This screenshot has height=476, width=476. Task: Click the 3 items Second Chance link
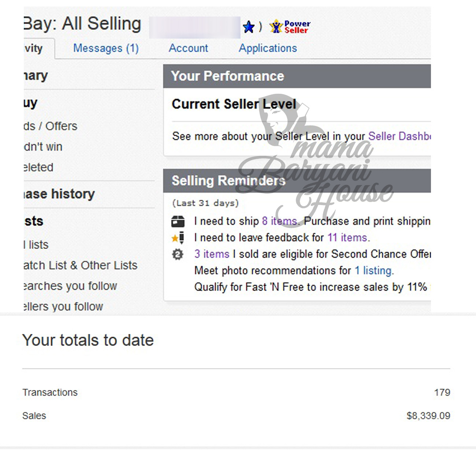212,254
